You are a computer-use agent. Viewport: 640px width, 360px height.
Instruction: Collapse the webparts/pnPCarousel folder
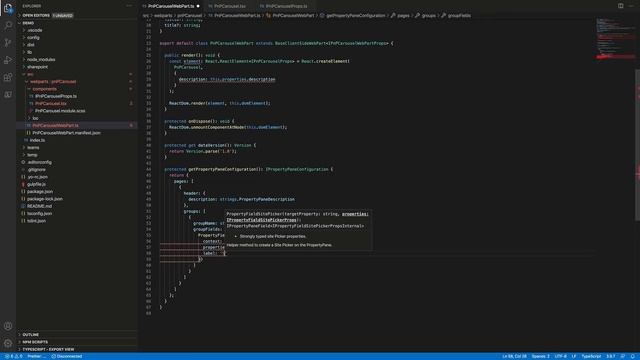coord(53,82)
